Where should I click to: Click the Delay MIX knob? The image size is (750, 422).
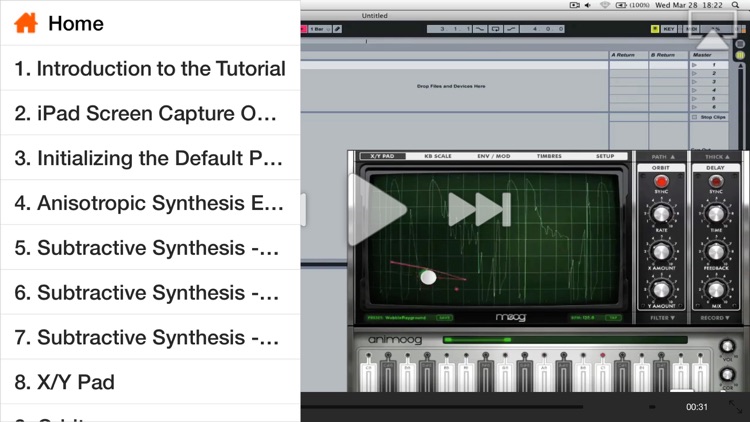point(716,289)
